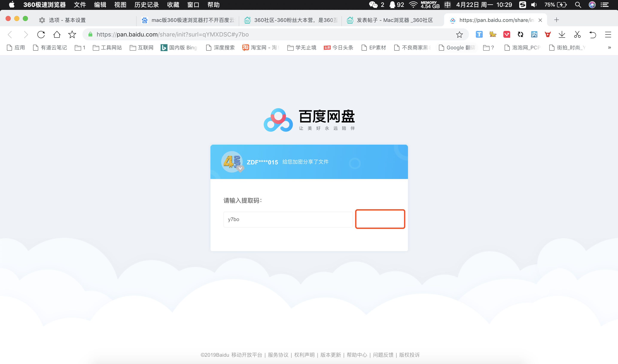
Task: Open 有道云笔记 bookmark
Action: (50, 48)
